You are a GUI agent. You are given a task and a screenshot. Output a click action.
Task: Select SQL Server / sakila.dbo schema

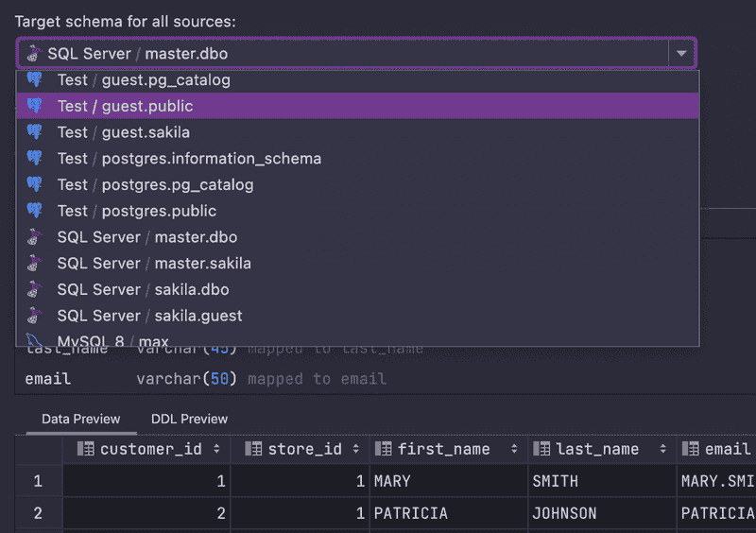tap(358, 289)
